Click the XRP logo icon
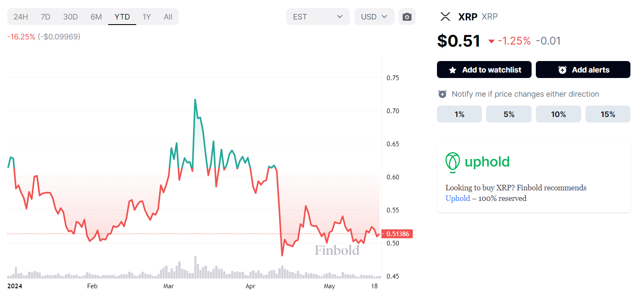The width and height of the screenshot is (644, 301). point(445,17)
